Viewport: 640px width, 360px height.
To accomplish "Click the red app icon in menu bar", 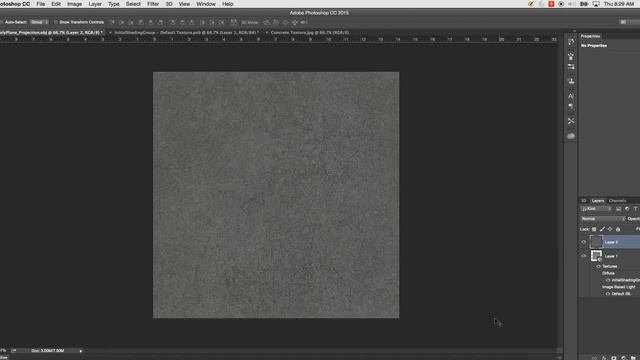I will 551,4.
